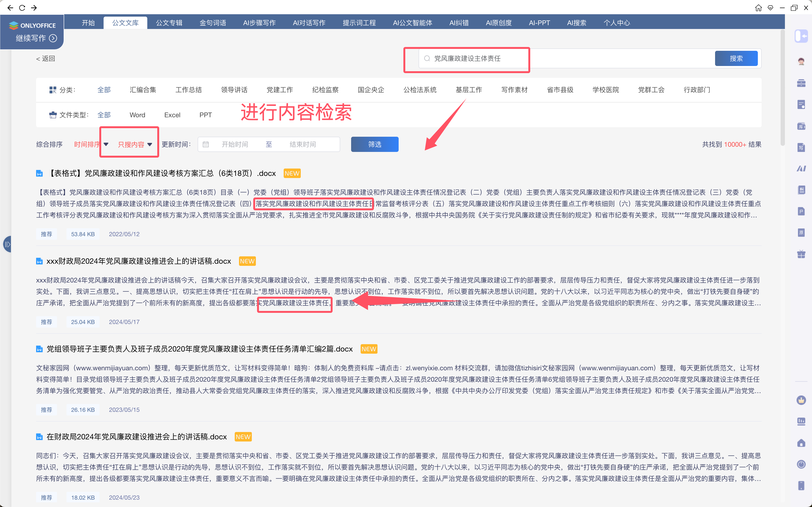This screenshot has height=507, width=812.
Task: Click the 继续写作 continue-writing arrow
Action: [x=53, y=38]
